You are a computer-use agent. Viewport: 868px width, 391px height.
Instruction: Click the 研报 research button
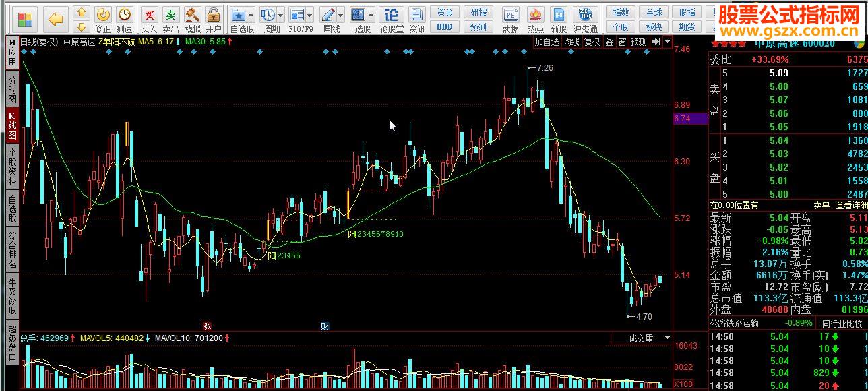click(478, 12)
